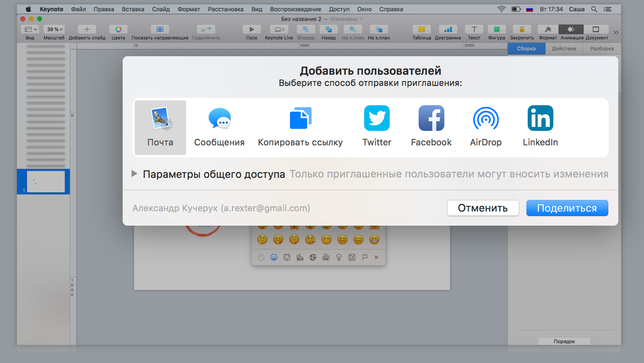Select Copy Link (Копировать ссылку) option
The height and width of the screenshot is (363, 644).
[300, 127]
